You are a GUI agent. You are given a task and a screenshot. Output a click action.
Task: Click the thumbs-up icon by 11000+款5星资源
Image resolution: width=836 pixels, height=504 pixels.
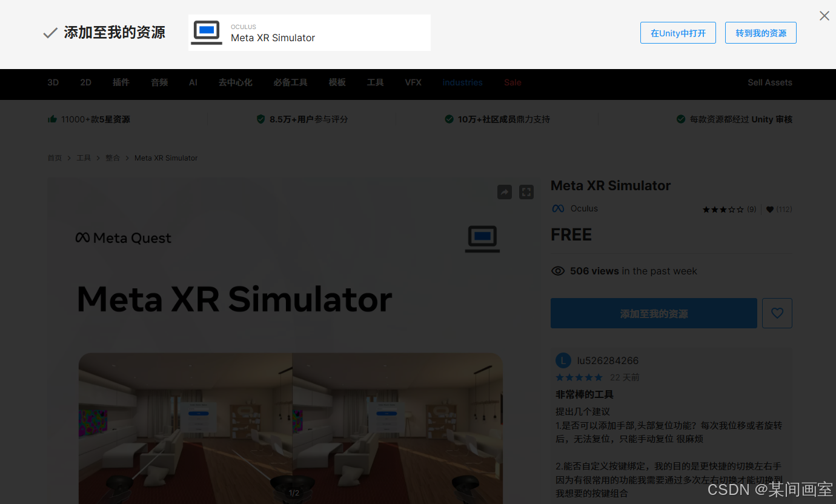[52, 119]
